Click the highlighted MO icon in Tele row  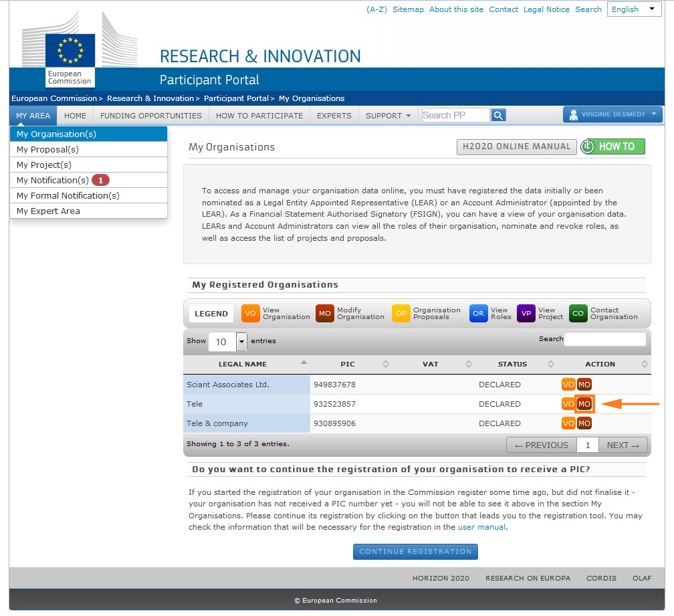(584, 404)
